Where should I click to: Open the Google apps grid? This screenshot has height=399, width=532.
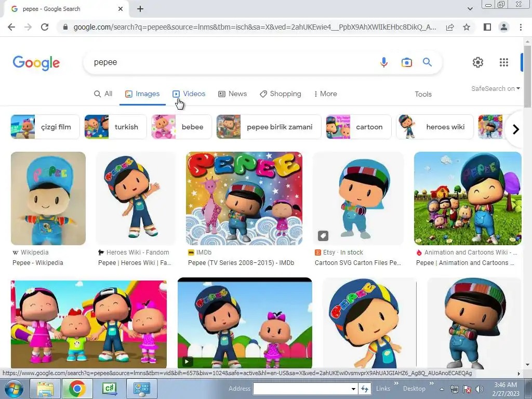coord(504,62)
